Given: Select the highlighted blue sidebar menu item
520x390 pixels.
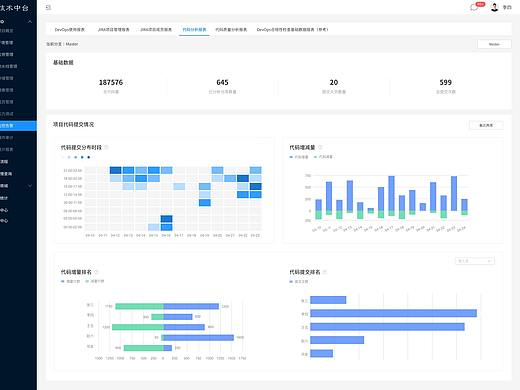Looking at the screenshot, I should click(x=18, y=126).
